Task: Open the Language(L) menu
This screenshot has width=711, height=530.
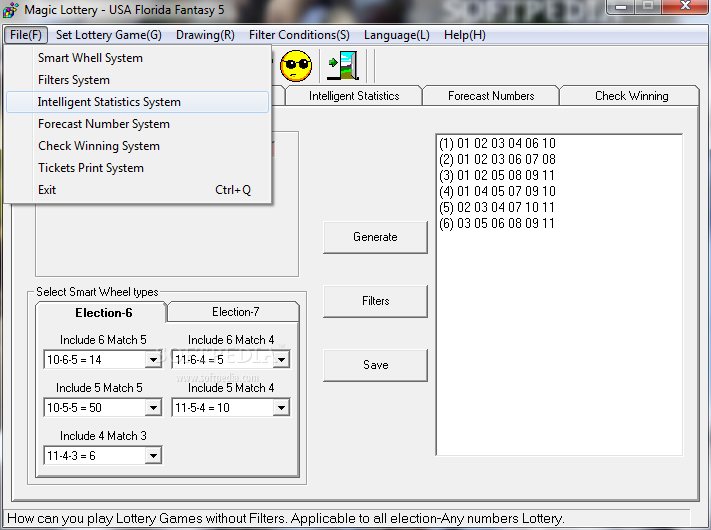Action: [397, 35]
